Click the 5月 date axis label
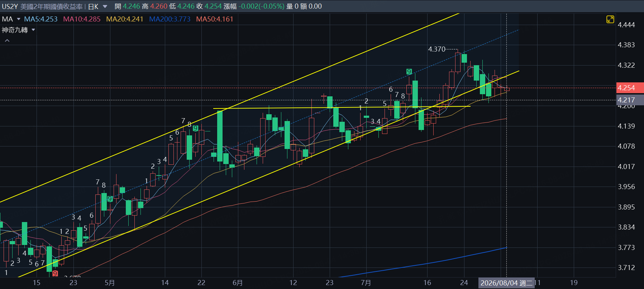The width and height of the screenshot is (644, 289). (x=110, y=283)
